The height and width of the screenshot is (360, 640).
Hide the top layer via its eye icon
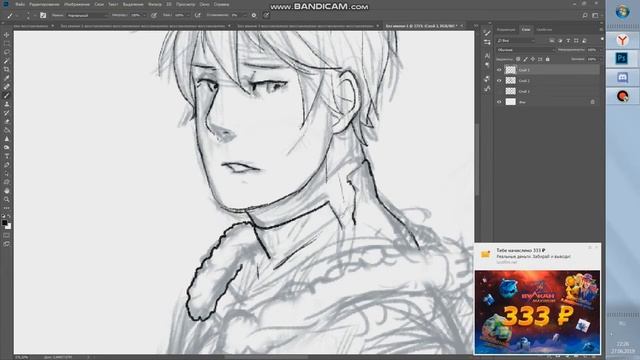tap(499, 70)
